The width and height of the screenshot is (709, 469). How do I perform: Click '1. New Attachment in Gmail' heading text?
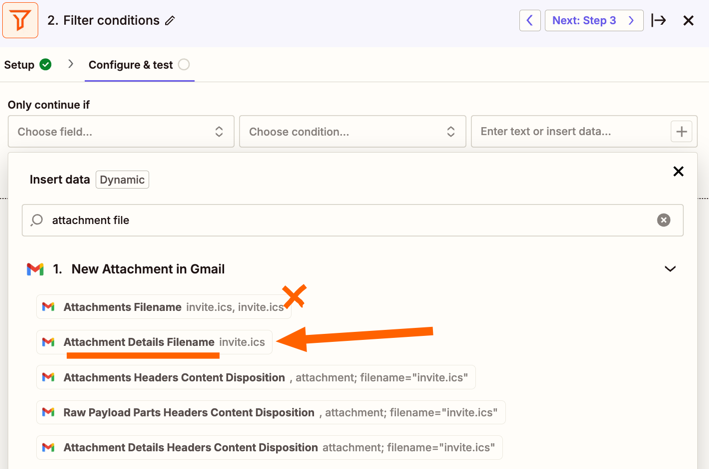click(139, 269)
